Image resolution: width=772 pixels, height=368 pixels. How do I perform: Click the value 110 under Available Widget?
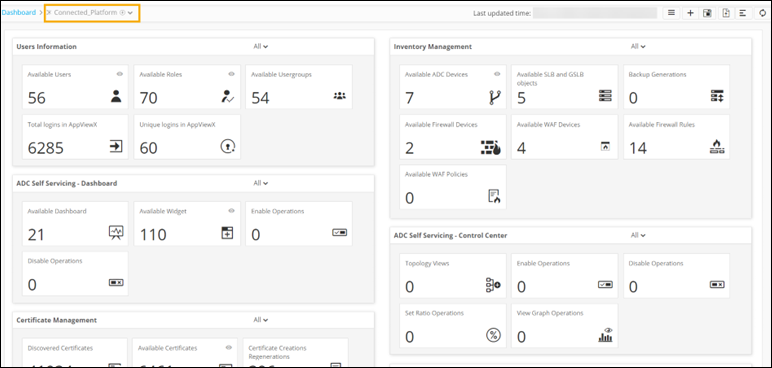tap(153, 234)
